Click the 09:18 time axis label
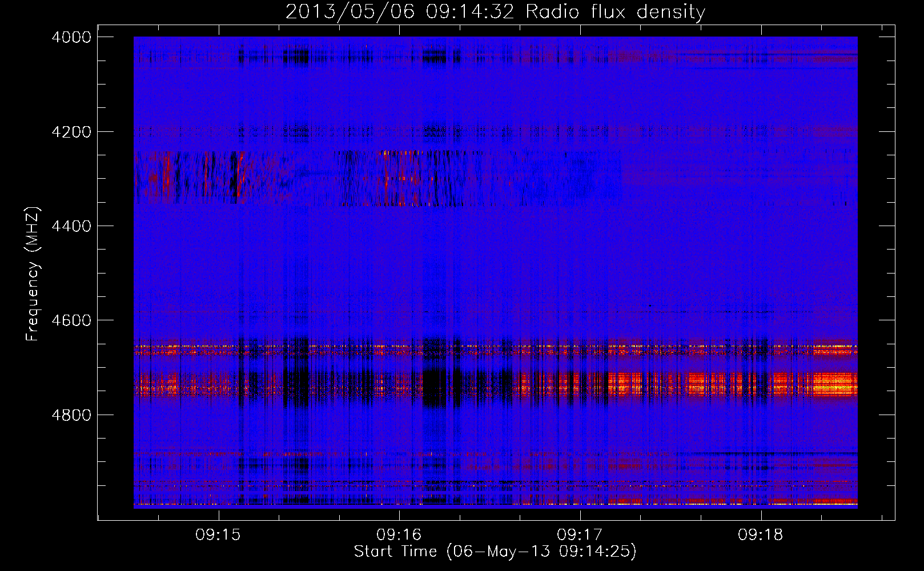924x571 pixels. click(761, 535)
